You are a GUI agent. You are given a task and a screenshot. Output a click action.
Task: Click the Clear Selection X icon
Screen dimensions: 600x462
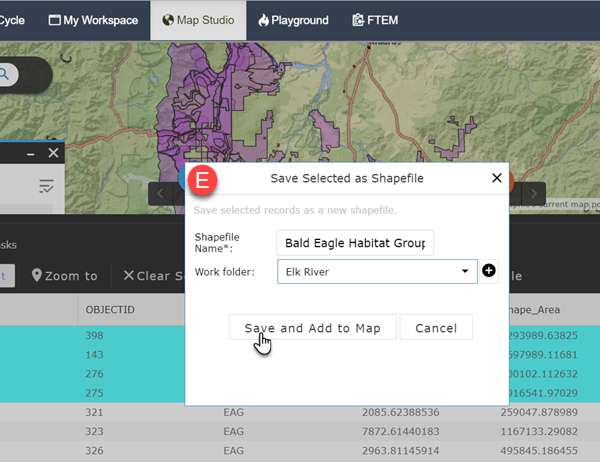tap(128, 276)
